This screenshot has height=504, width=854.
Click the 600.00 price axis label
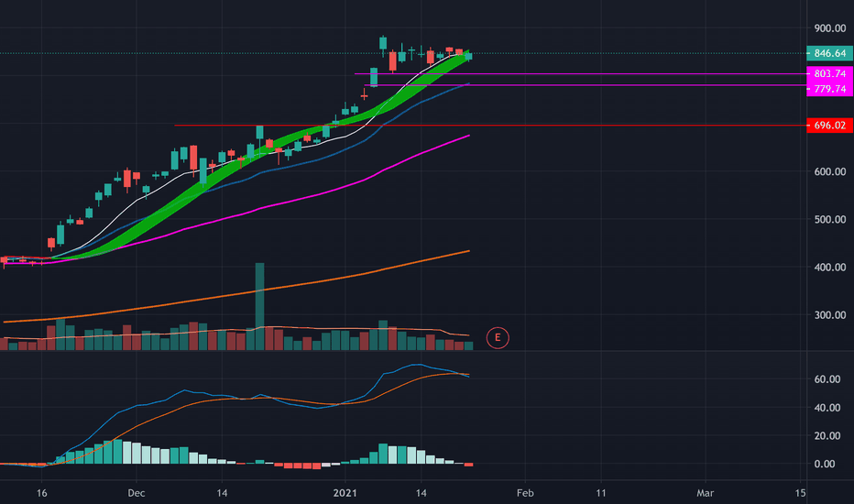[829, 171]
